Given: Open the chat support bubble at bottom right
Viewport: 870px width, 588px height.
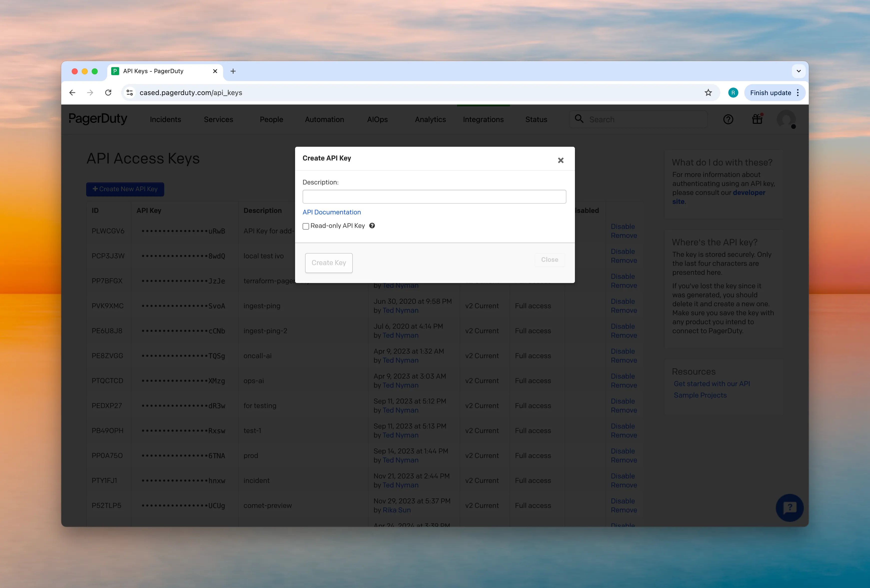Looking at the screenshot, I should (790, 508).
